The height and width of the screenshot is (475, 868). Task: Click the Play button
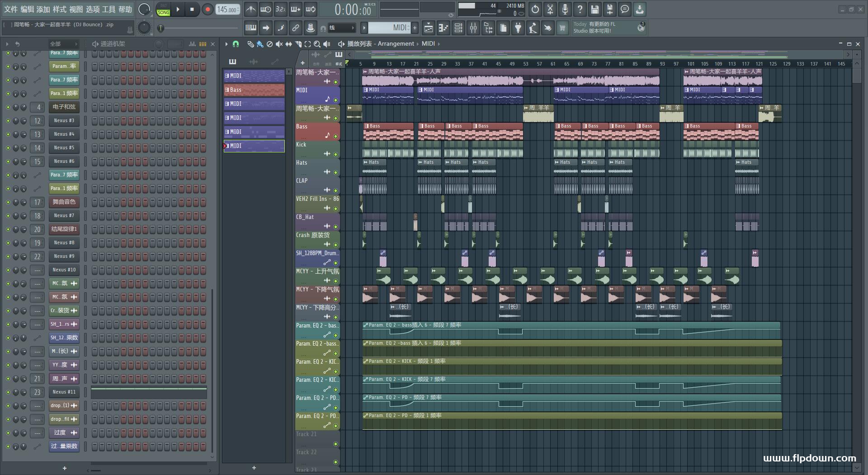point(178,9)
